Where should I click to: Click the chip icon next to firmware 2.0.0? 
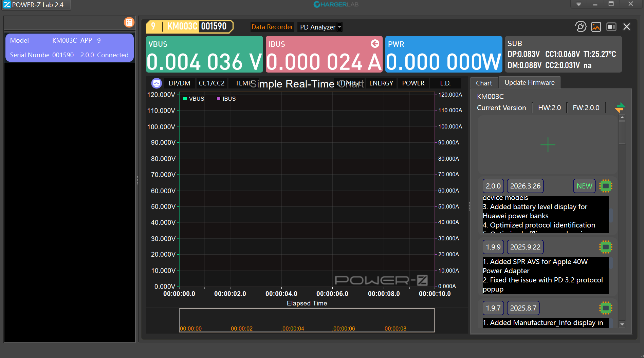[x=606, y=186]
